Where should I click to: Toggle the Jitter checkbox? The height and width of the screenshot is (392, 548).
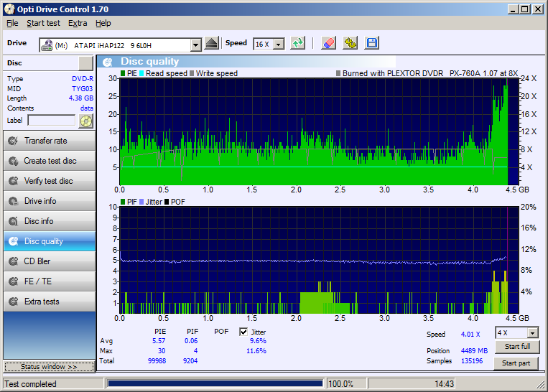243,332
